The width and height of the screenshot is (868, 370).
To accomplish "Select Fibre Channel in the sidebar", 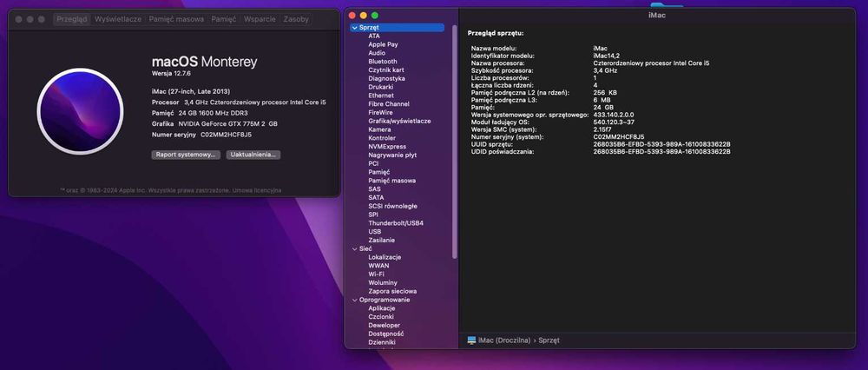I will pos(389,104).
